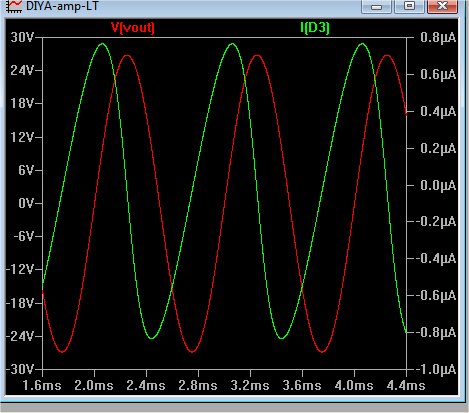Click the -30V left axis label

20,369
